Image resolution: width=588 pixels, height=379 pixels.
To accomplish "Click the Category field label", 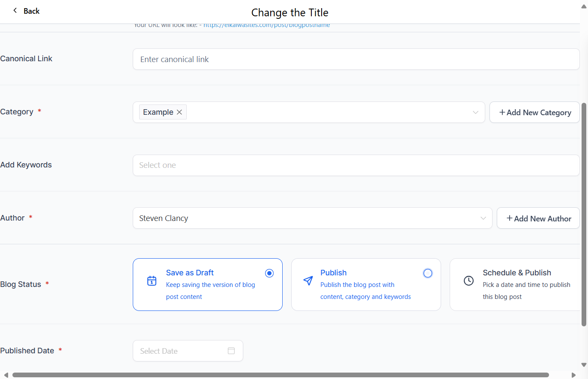I will [17, 112].
